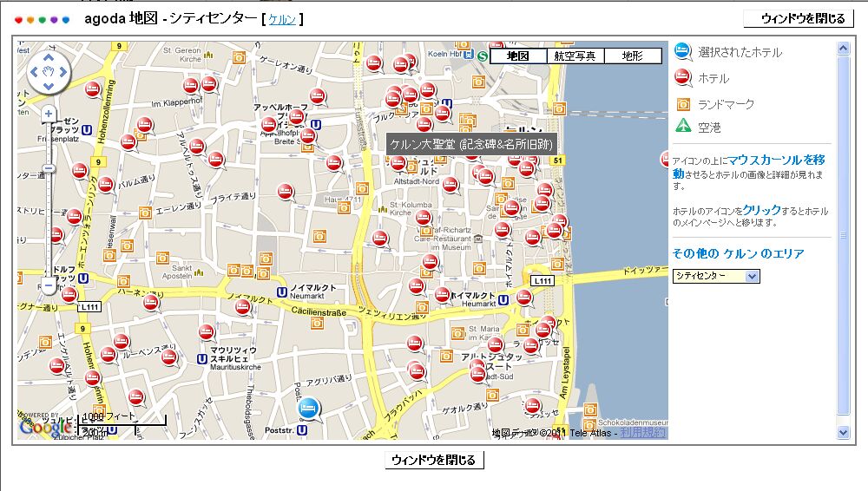Click the church icon by Sankt Aposteln

[x=199, y=272]
